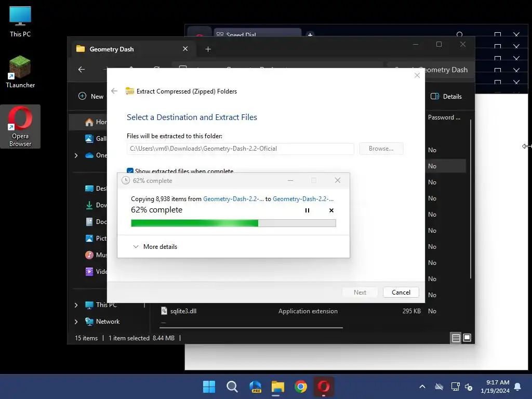The height and width of the screenshot is (399, 532).
Task: Expand More details in copy dialog
Action: [x=155, y=247]
